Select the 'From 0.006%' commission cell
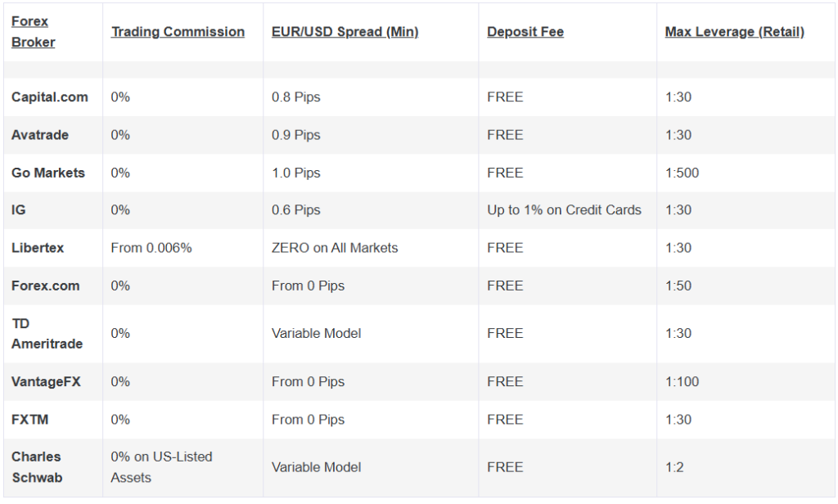838x504 pixels. pyautogui.click(x=151, y=248)
